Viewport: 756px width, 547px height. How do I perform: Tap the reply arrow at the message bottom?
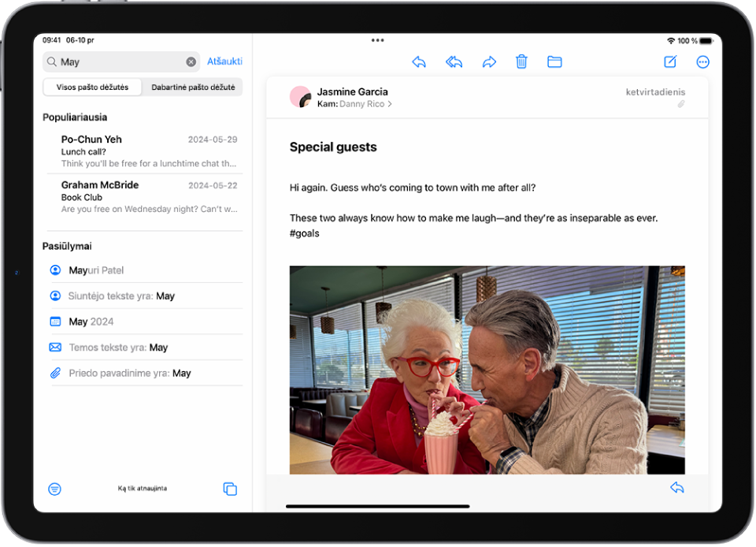[x=677, y=487]
